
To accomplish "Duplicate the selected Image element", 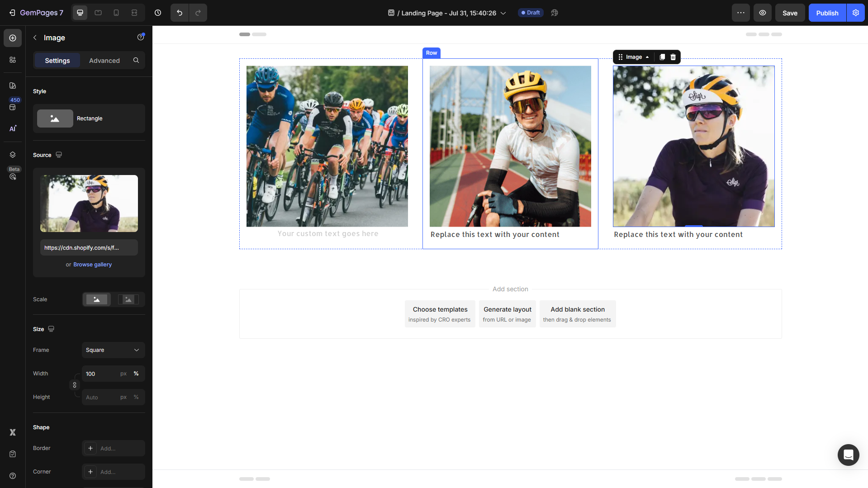I will click(x=662, y=57).
